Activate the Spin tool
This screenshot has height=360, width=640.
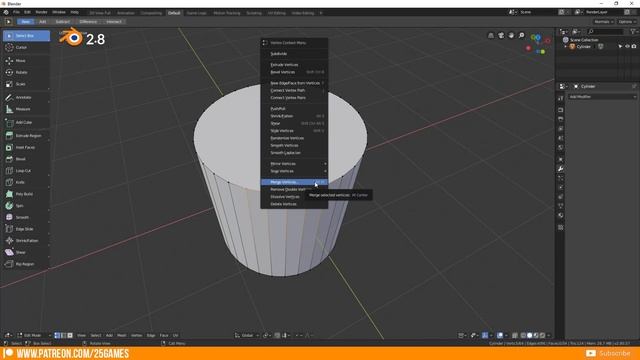pos(27,206)
